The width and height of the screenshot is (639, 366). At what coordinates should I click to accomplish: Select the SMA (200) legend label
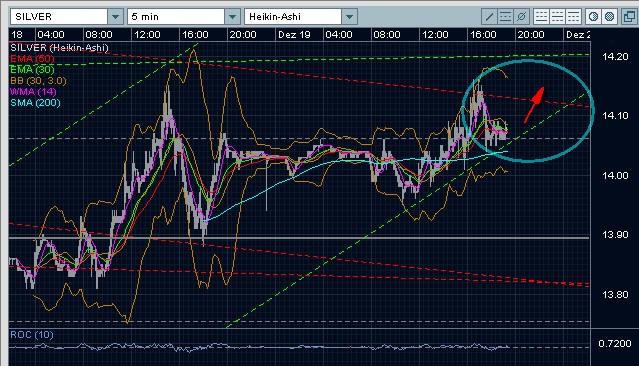pyautogui.click(x=35, y=103)
